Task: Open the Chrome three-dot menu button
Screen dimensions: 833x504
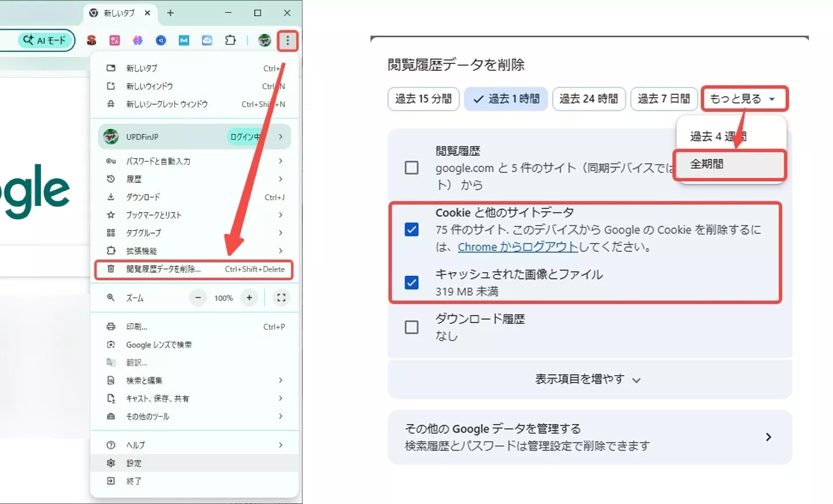Action: click(288, 40)
